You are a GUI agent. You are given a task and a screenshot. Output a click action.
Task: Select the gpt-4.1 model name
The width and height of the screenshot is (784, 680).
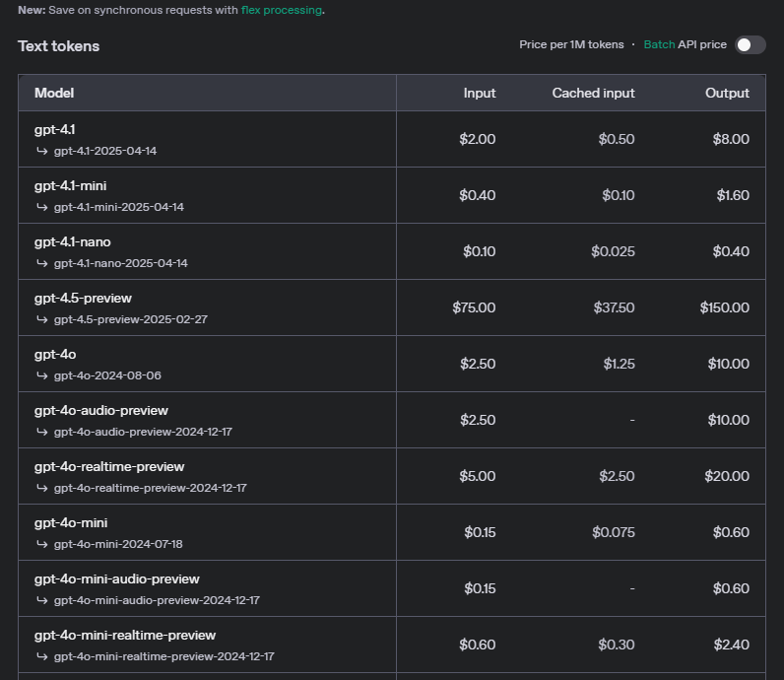point(54,130)
